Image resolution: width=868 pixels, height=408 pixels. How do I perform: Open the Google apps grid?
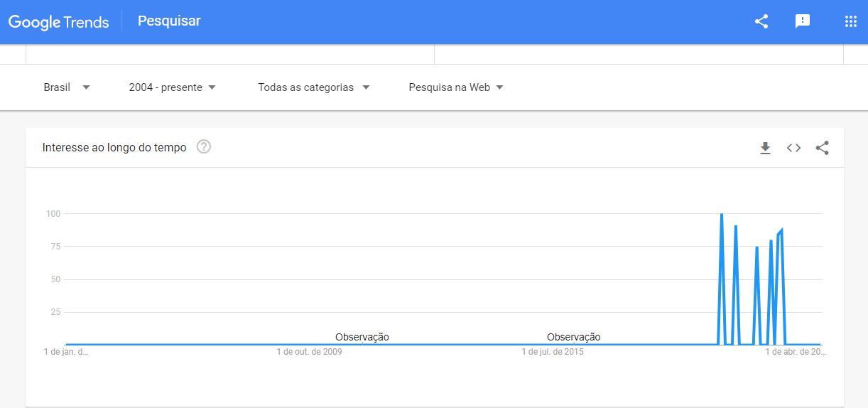[x=851, y=21]
